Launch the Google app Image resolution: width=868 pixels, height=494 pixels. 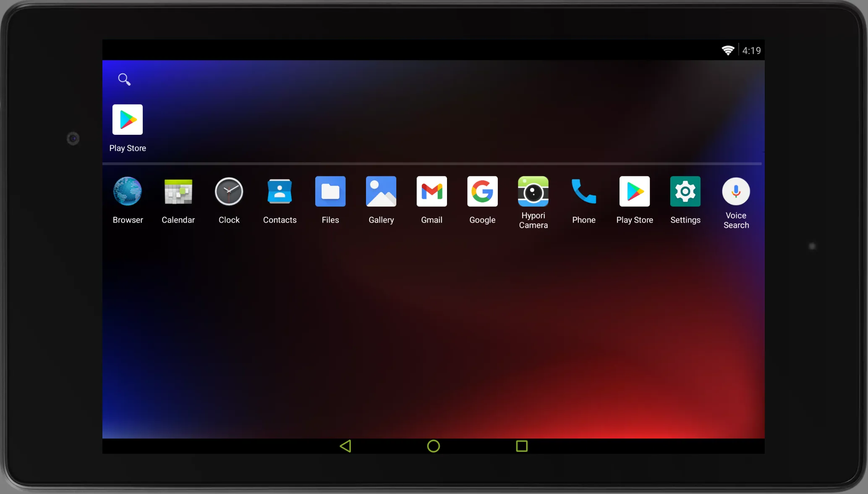[482, 192]
